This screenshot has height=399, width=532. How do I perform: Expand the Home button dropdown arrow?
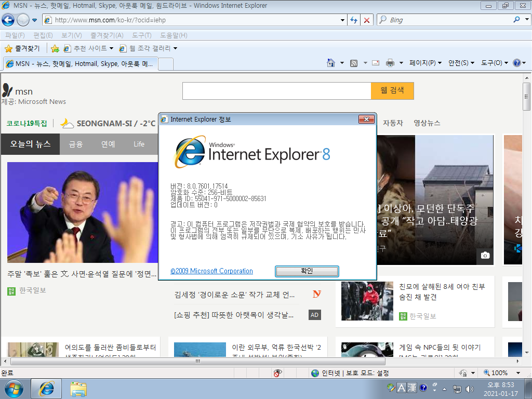[x=342, y=63]
